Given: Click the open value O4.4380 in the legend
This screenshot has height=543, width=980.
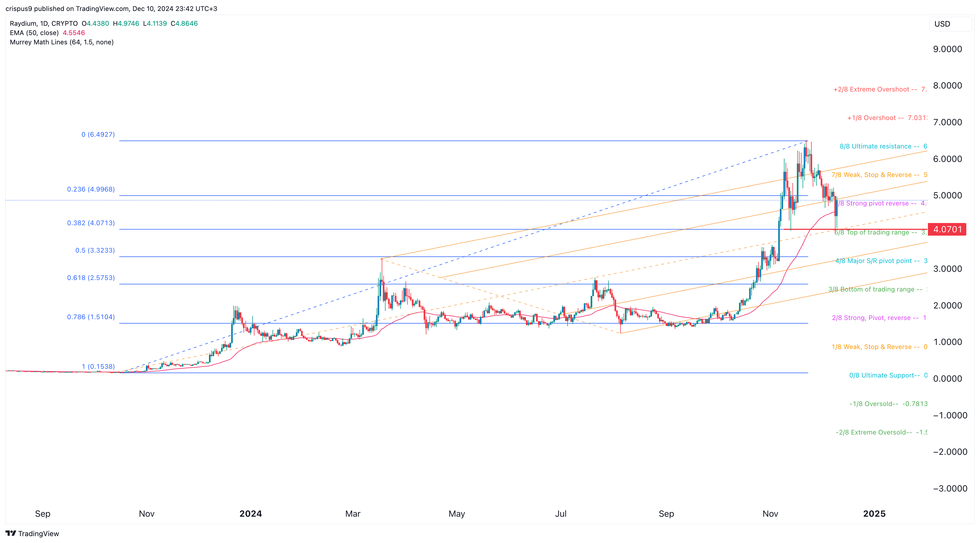Looking at the screenshot, I should (95, 24).
